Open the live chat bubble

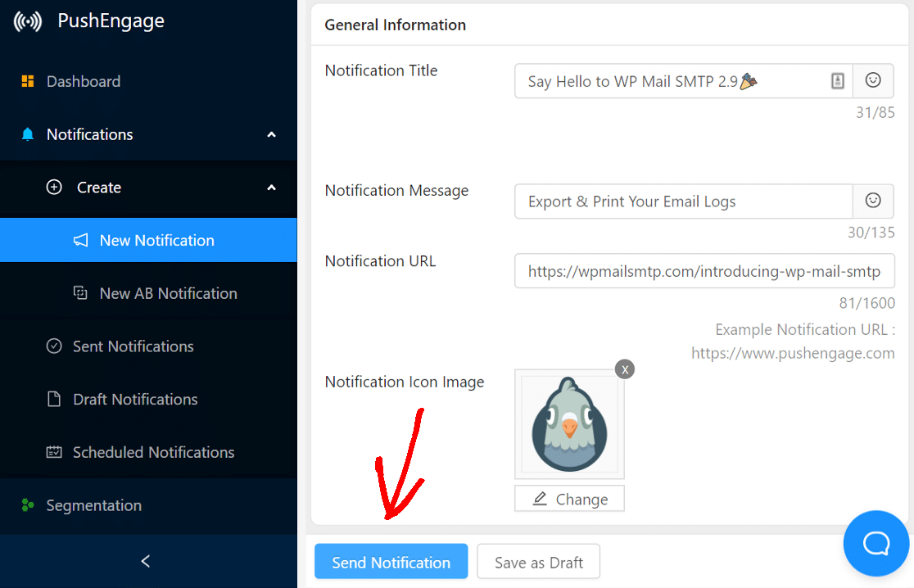click(x=876, y=543)
